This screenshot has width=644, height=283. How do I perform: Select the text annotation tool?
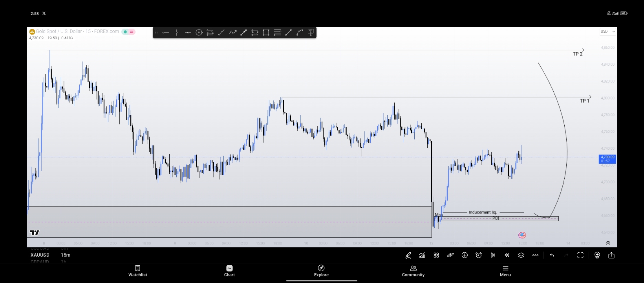pos(311,32)
